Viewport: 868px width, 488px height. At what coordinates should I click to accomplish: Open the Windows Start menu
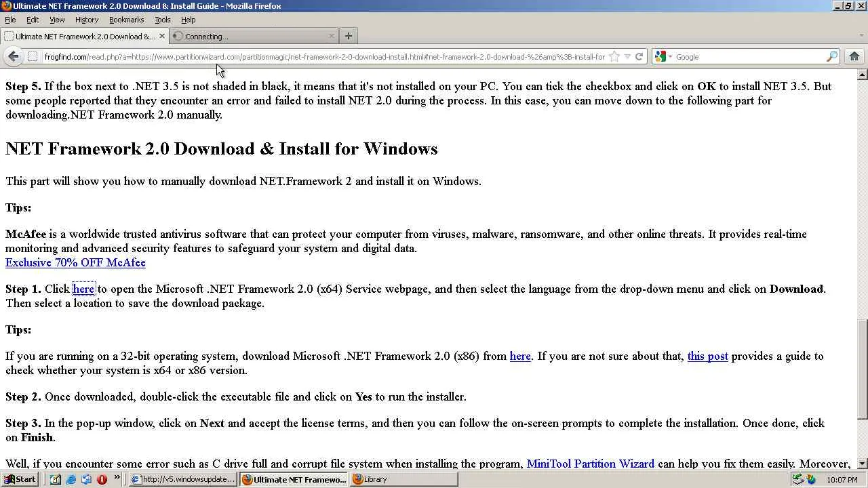point(20,479)
